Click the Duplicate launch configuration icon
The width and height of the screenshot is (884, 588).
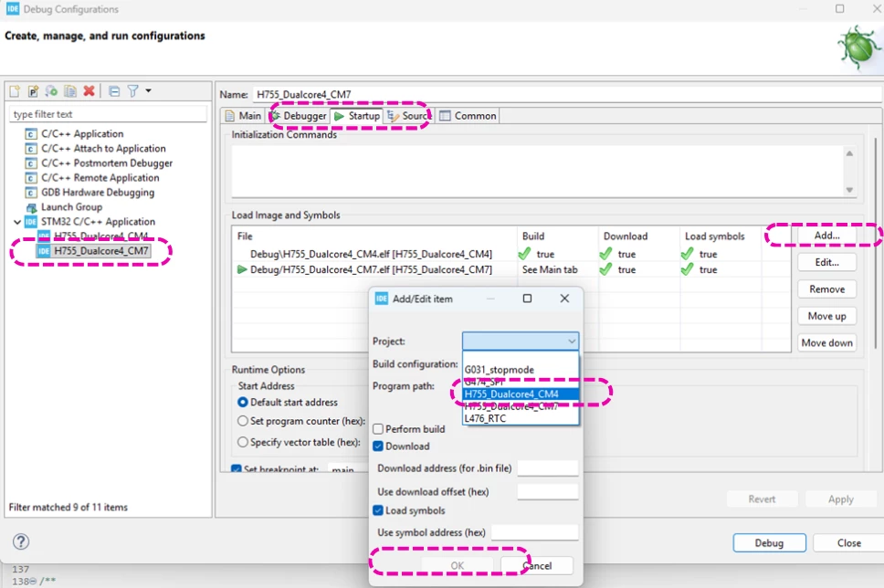tap(70, 90)
